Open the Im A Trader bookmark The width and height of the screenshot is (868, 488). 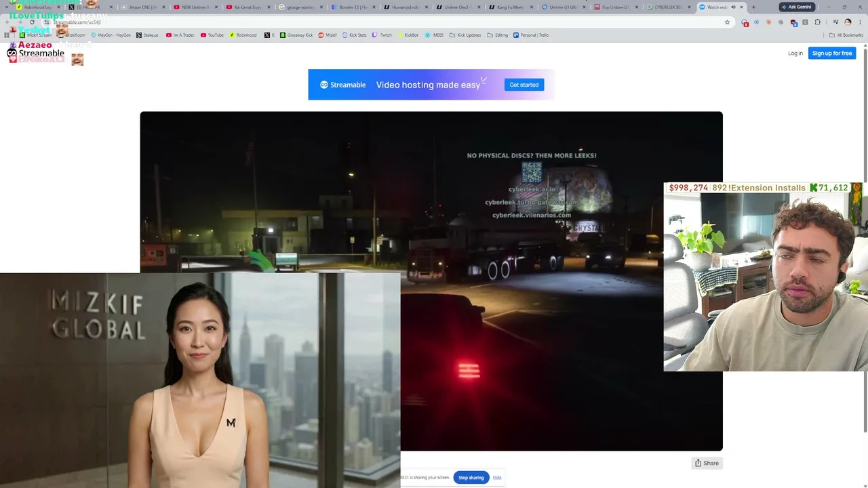pyautogui.click(x=181, y=35)
